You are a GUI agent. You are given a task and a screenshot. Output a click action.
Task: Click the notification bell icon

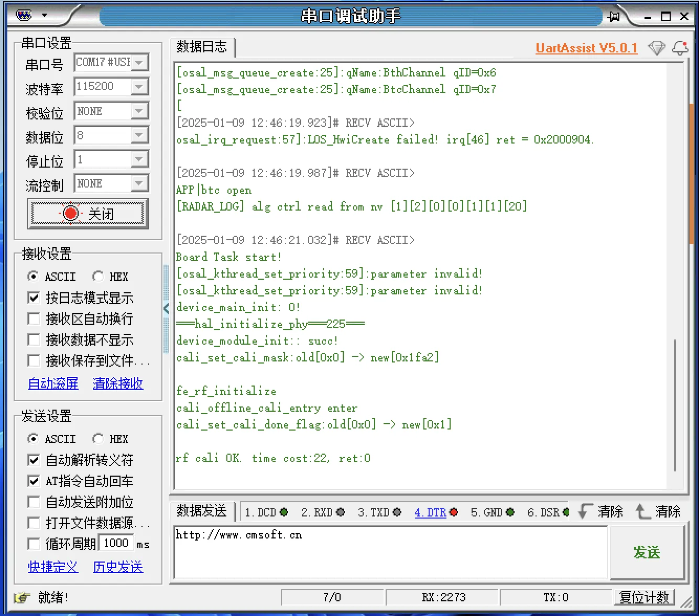pyautogui.click(x=680, y=48)
